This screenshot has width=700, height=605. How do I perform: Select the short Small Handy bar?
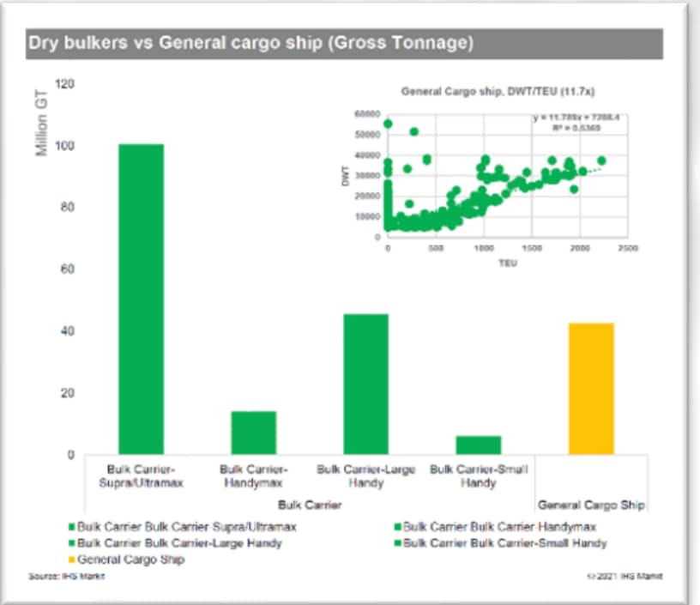click(x=478, y=445)
